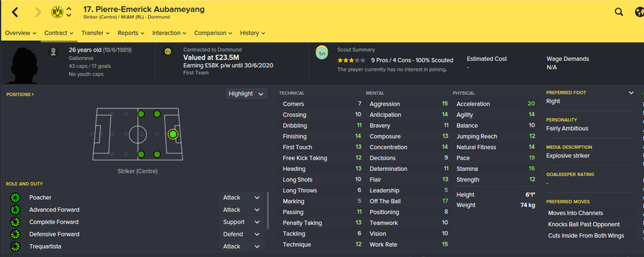This screenshot has width=644, height=257.
Task: Open the Comparison menu
Action: coord(213,33)
